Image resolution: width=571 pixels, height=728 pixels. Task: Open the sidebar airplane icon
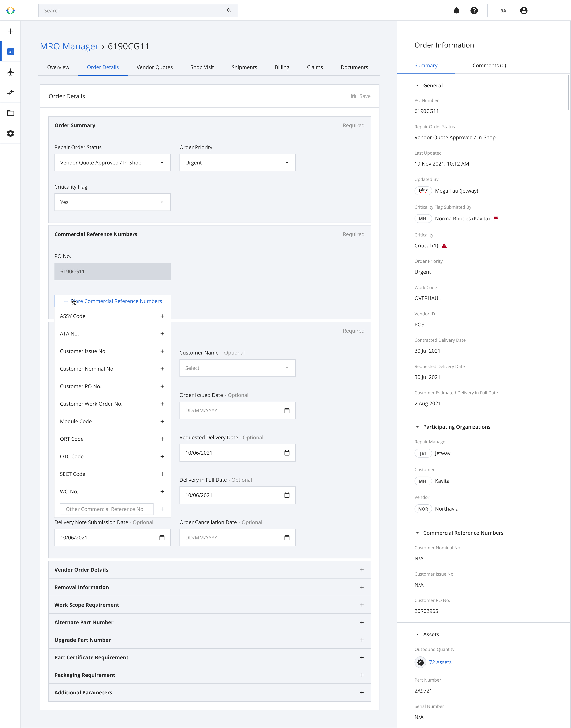pyautogui.click(x=11, y=72)
